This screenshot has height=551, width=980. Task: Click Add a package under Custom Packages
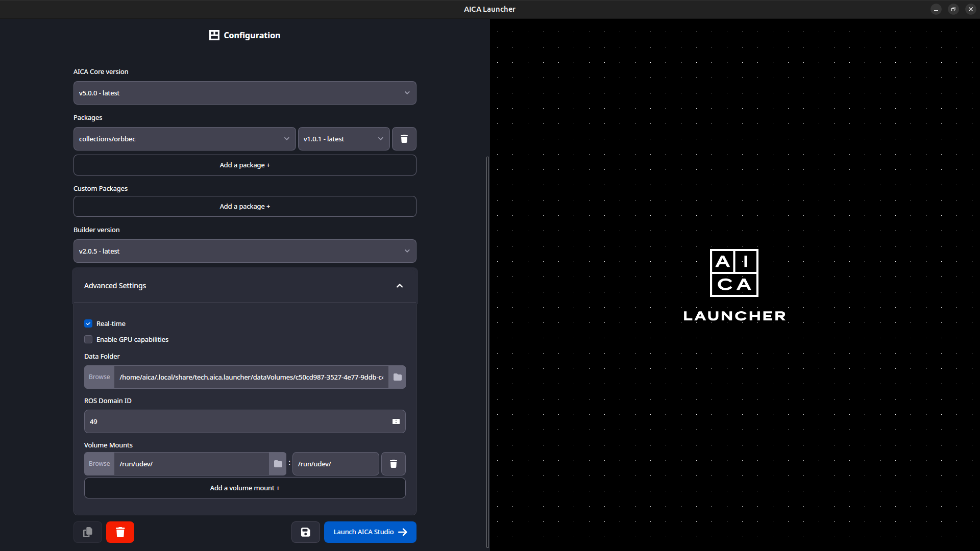[x=244, y=207]
